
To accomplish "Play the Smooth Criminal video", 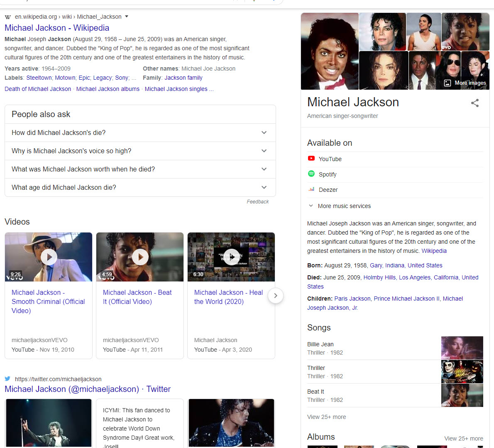I will (x=49, y=257).
